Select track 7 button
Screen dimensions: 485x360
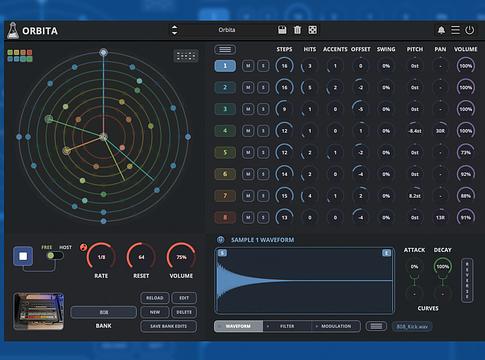(225, 196)
